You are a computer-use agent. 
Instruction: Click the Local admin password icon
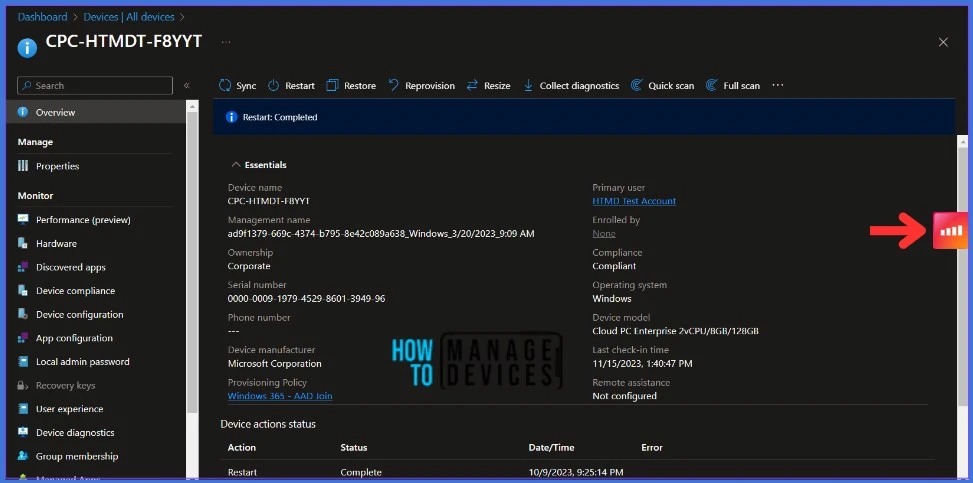tap(23, 361)
